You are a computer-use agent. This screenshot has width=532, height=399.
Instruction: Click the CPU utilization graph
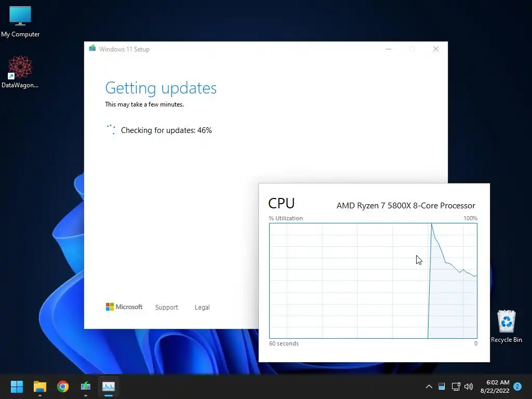pos(373,281)
